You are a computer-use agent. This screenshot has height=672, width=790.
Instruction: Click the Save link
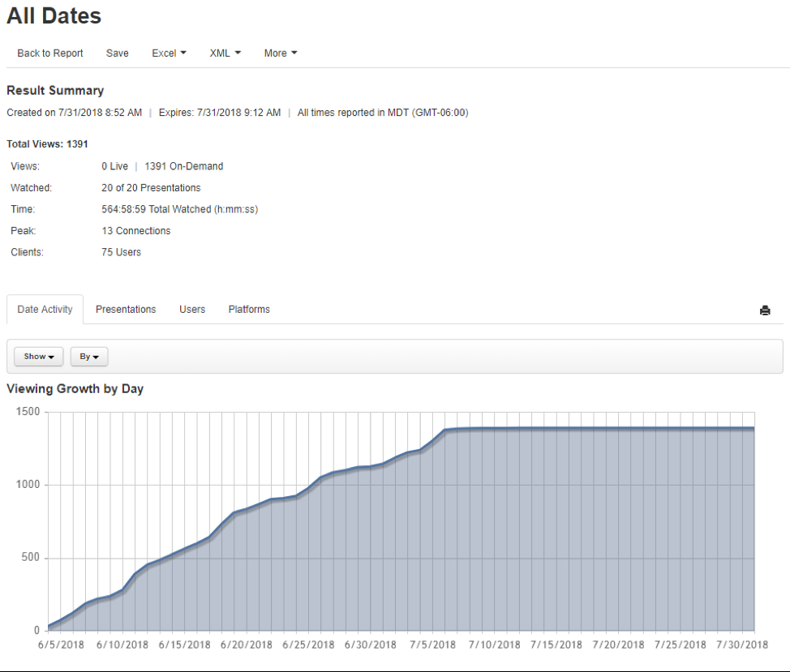(117, 54)
